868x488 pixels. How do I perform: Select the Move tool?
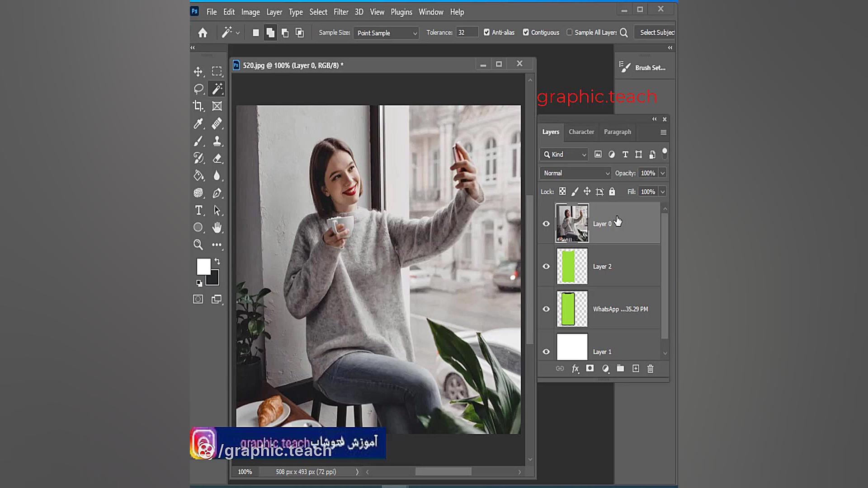[198, 71]
